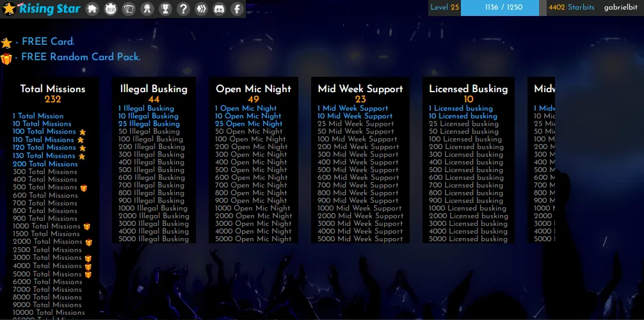Click the Level 25 indicator
This screenshot has height=320, width=644.
pyautogui.click(x=444, y=8)
